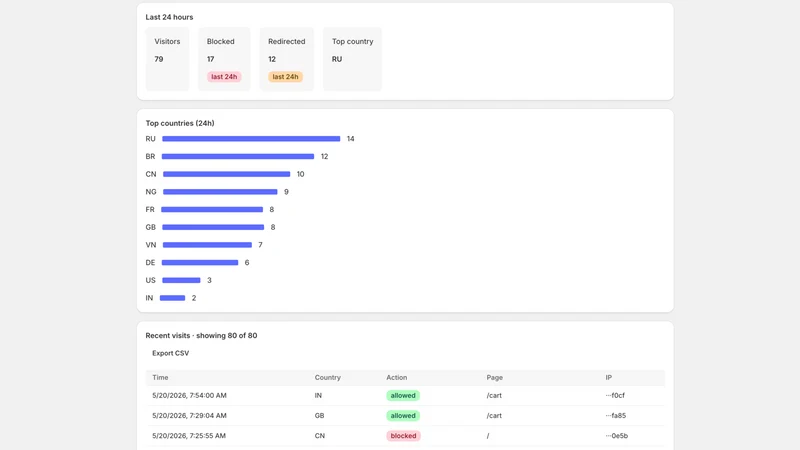
Task: Click the IP value ending f0cf
Action: pos(615,395)
